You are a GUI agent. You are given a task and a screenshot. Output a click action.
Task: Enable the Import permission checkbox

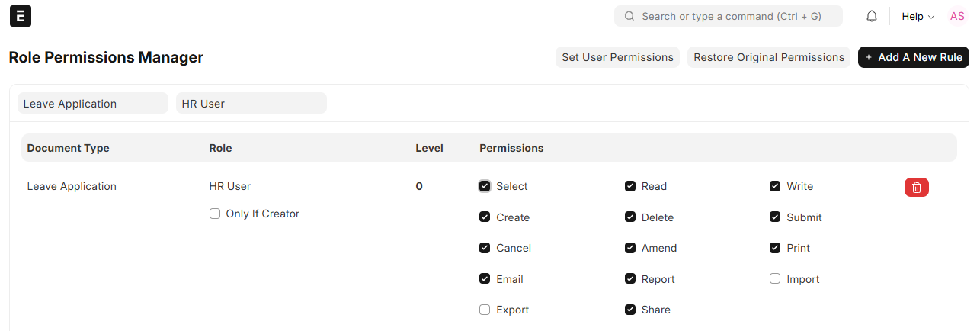[x=775, y=279]
